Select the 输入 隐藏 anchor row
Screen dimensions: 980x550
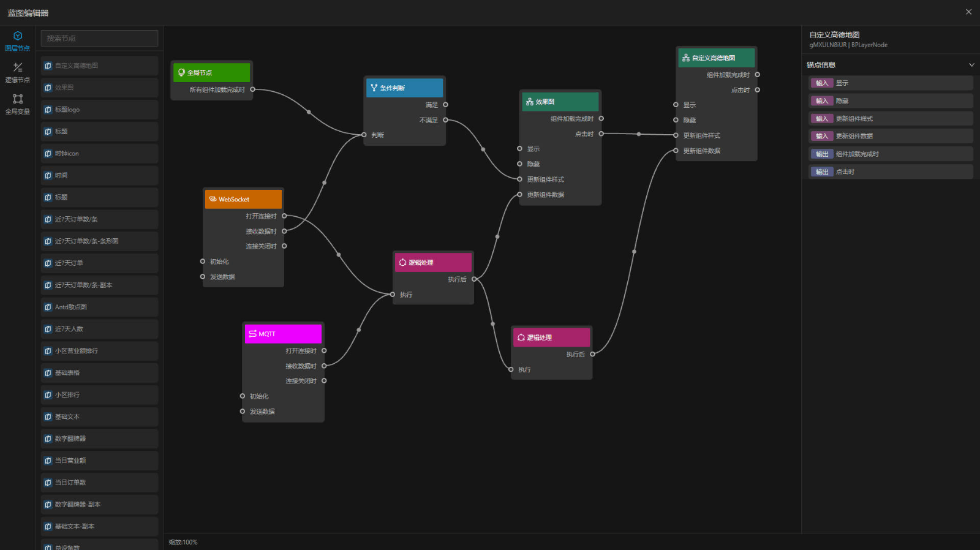click(x=891, y=101)
